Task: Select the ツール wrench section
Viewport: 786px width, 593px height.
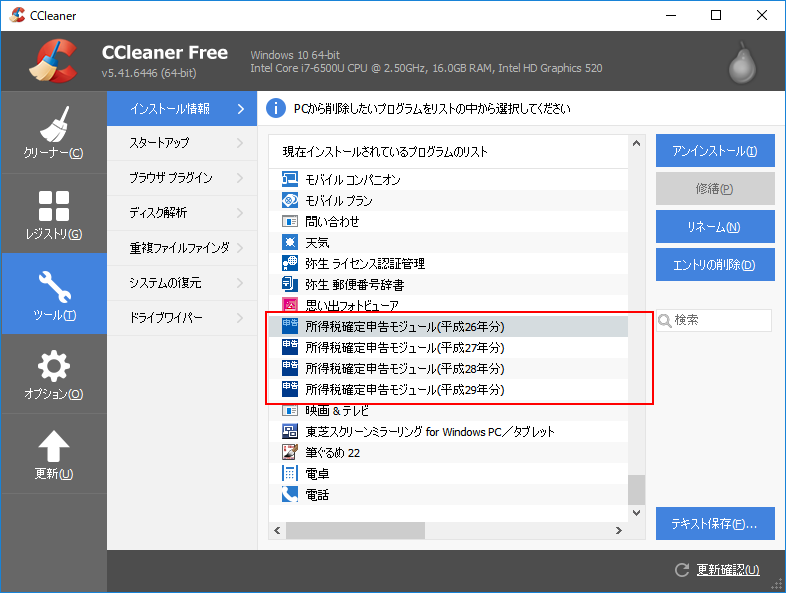Action: coord(54,294)
